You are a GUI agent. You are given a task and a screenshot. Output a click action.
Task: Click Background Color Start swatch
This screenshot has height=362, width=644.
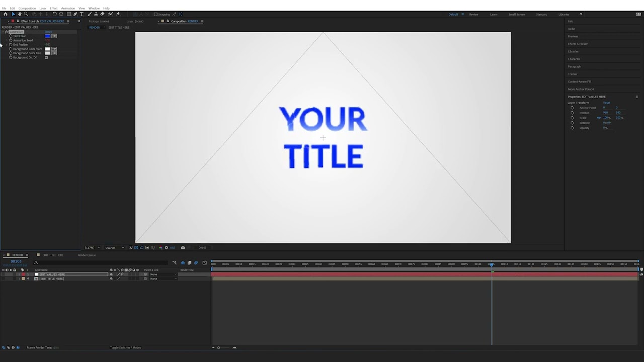coord(47,49)
